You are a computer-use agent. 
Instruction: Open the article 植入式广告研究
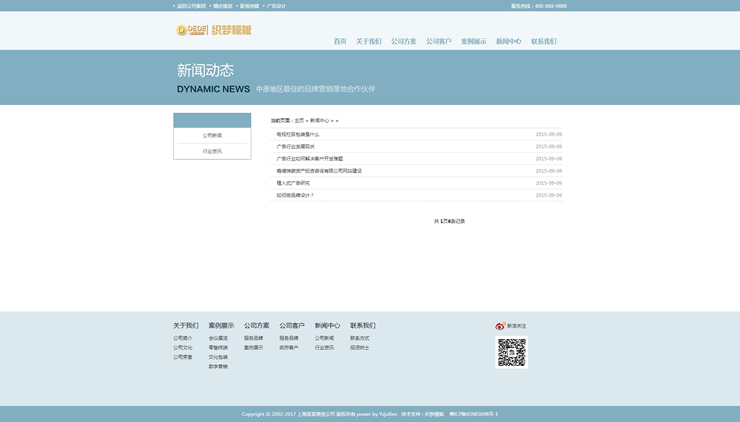tap(293, 183)
